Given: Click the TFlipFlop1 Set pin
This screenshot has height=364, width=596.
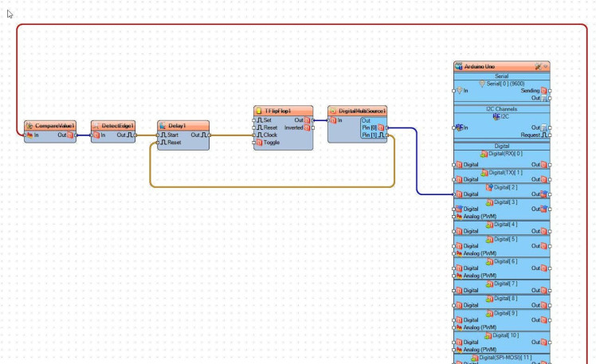Looking at the screenshot, I should pyautogui.click(x=260, y=120).
